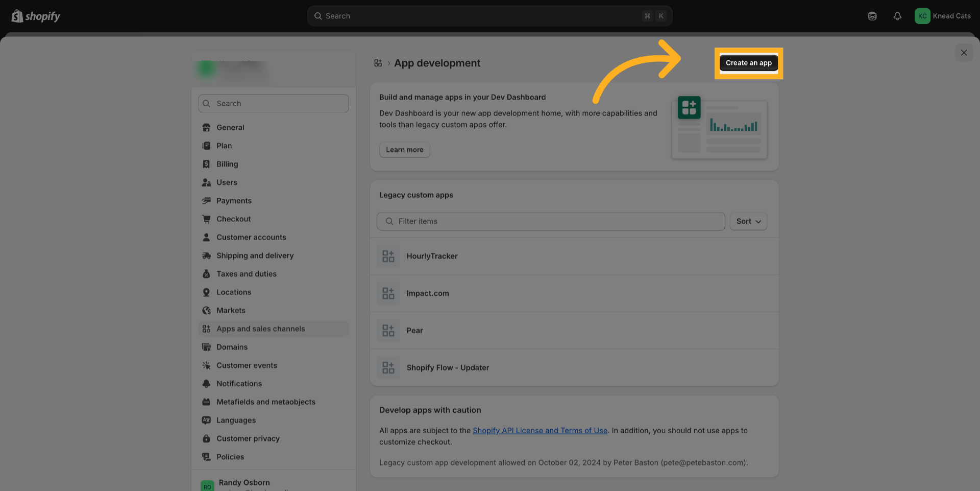Click the apps breadcrumb icon beside App development
This screenshot has height=491, width=980.
click(x=378, y=63)
